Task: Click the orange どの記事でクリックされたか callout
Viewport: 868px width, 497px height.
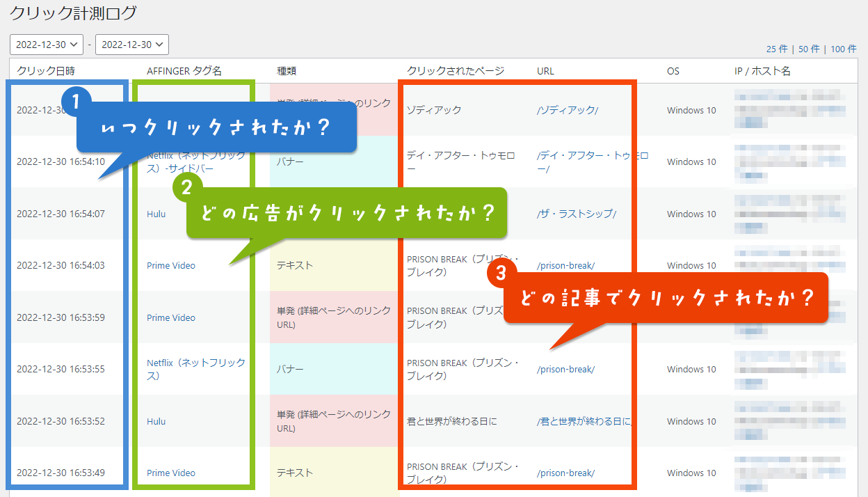Action: (666, 299)
